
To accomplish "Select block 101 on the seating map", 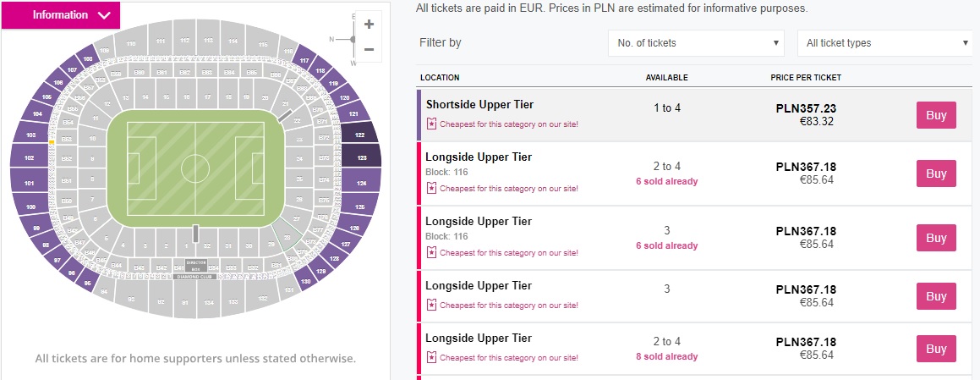I will (x=30, y=183).
